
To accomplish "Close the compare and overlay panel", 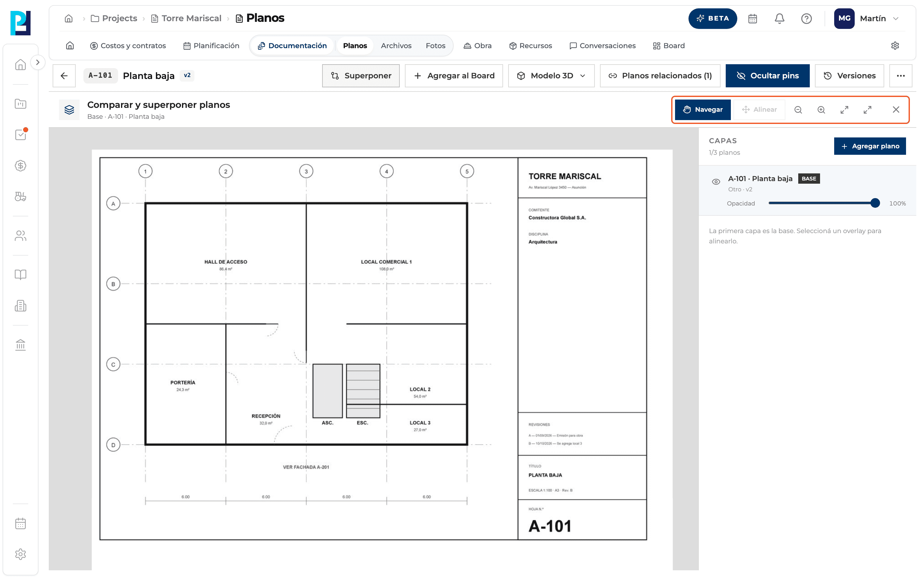I will [896, 110].
